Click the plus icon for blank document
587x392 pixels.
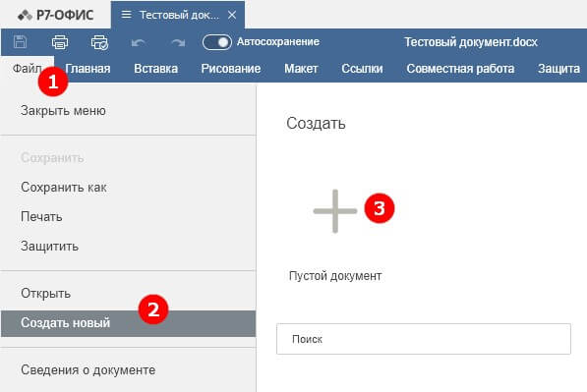[x=335, y=211]
